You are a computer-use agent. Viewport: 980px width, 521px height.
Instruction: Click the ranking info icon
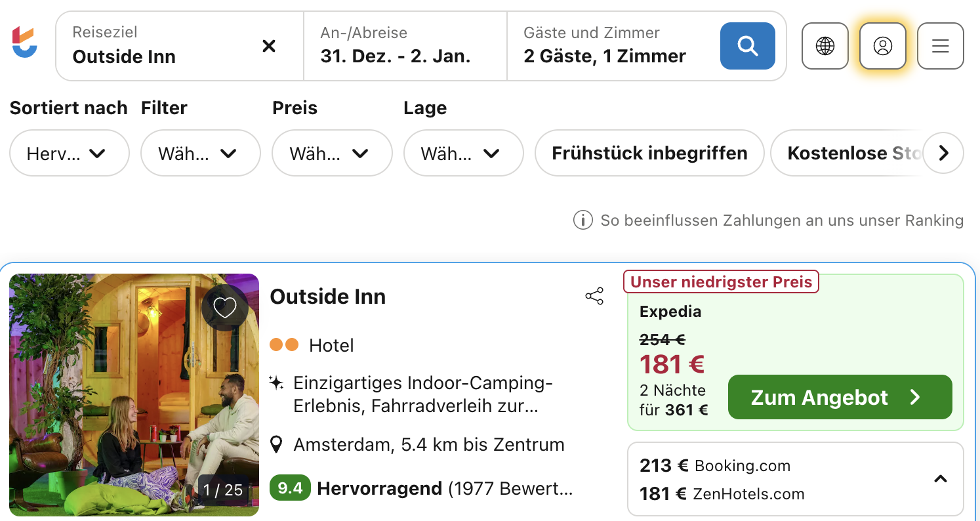[582, 220]
